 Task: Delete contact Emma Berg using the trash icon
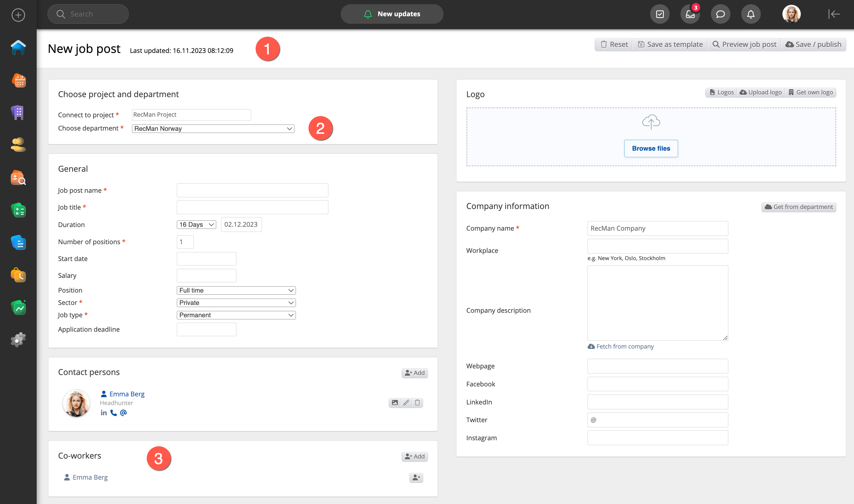pyautogui.click(x=417, y=403)
